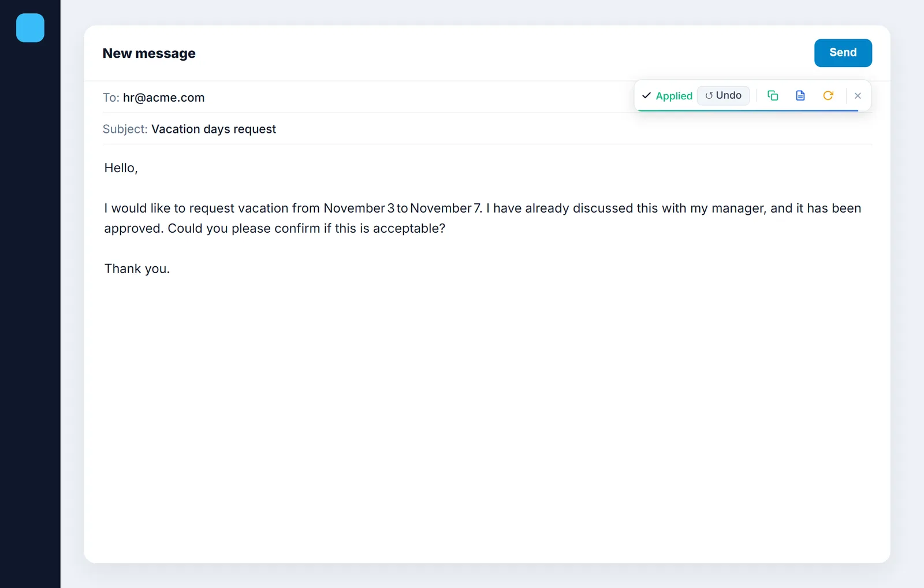
Task: Dismiss the Applied toolbar with the X
Action: [858, 96]
